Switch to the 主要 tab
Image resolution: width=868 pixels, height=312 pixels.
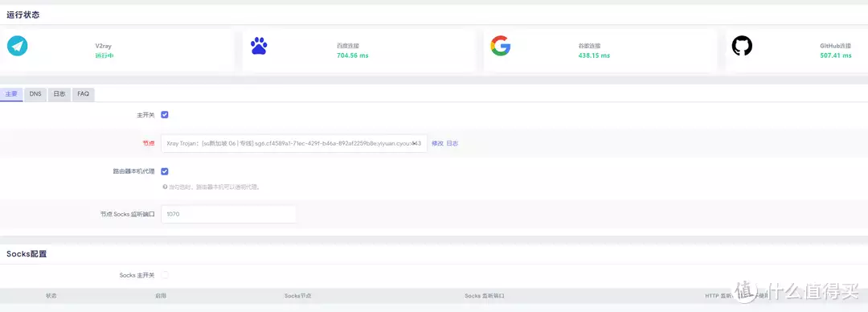(11, 94)
